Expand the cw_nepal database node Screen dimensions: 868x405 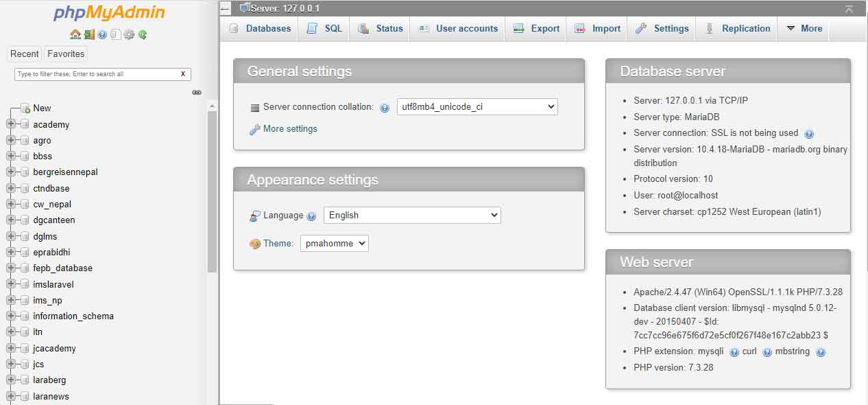pyautogui.click(x=11, y=204)
